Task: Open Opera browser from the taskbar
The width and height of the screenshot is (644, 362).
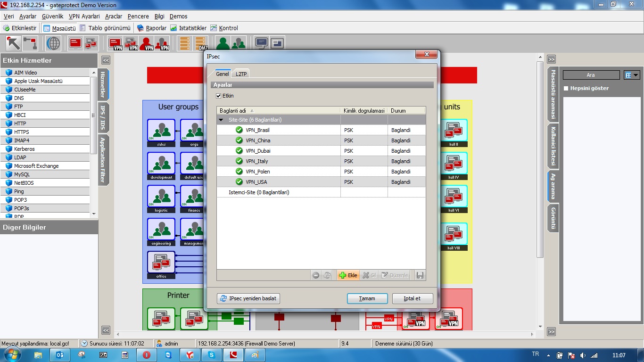Action: pyautogui.click(x=147, y=355)
